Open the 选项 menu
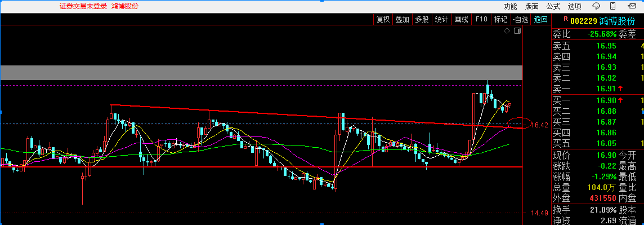Viewport: 644px width, 225px height. (575, 6)
